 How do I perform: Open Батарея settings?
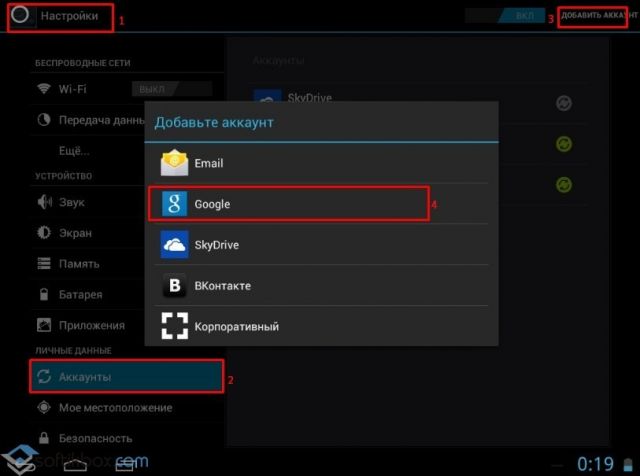88,294
